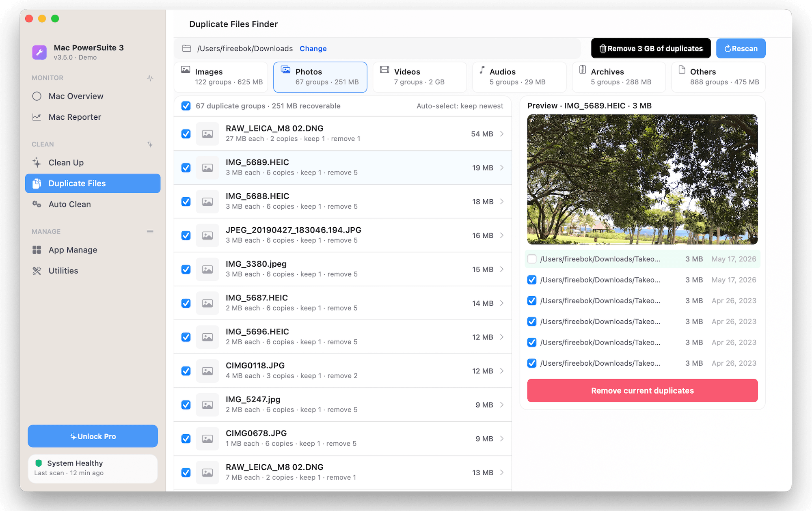Switch to the Images tab
Viewport: 812px width, 511px height.
click(x=221, y=77)
